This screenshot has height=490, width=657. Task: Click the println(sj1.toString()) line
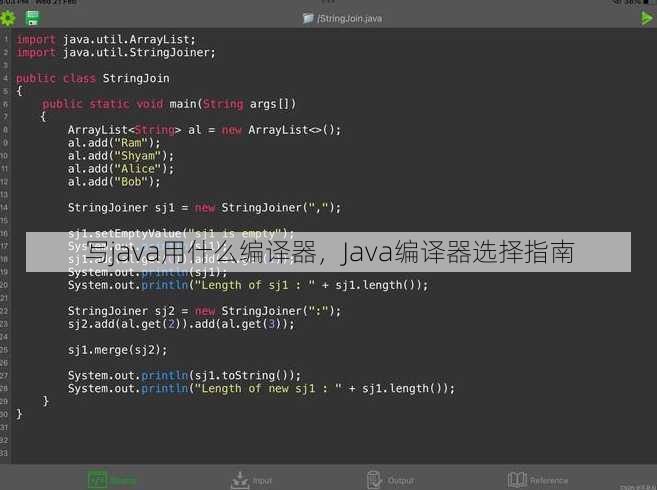[x=184, y=376]
